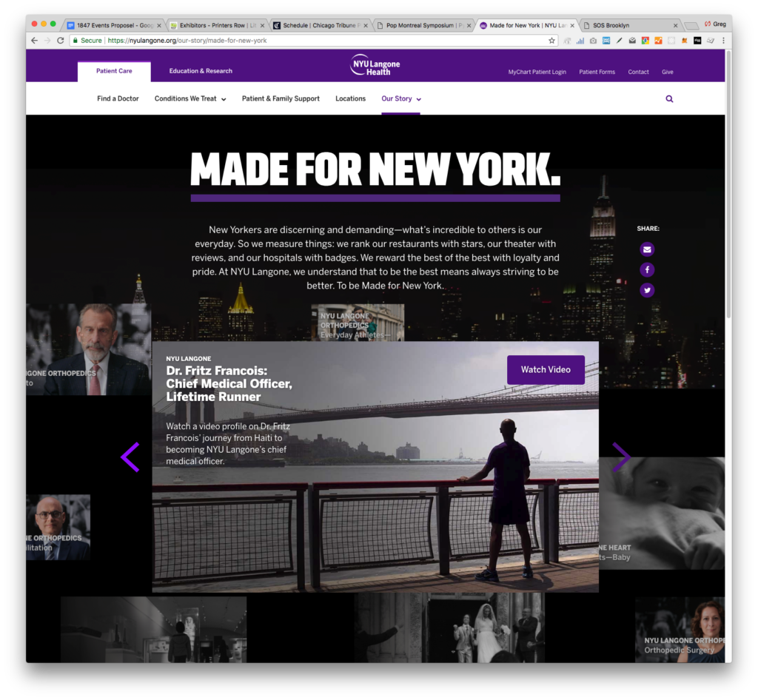Click the envelope checkmark extension icon
The height and width of the screenshot is (700, 758).
[632, 41]
